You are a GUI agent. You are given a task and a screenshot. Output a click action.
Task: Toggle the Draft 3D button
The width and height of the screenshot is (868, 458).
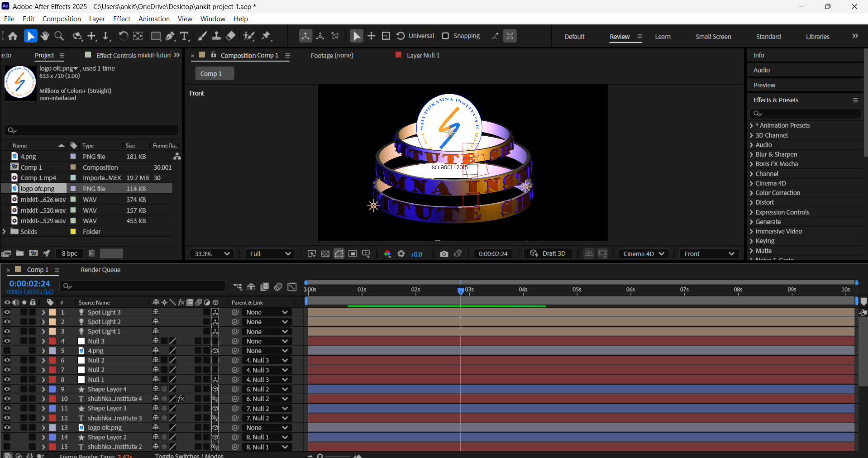548,253
